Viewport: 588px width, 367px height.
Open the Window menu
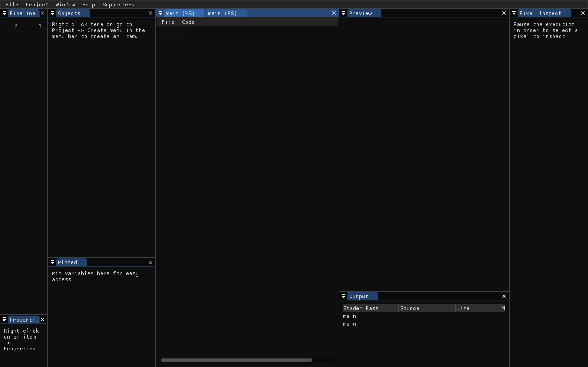point(65,5)
